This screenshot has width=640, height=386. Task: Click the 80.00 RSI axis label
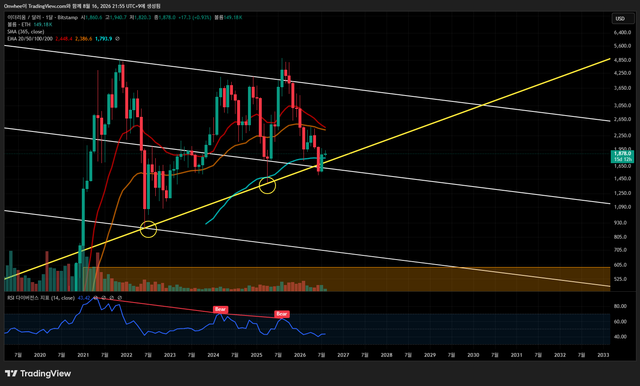620,306
